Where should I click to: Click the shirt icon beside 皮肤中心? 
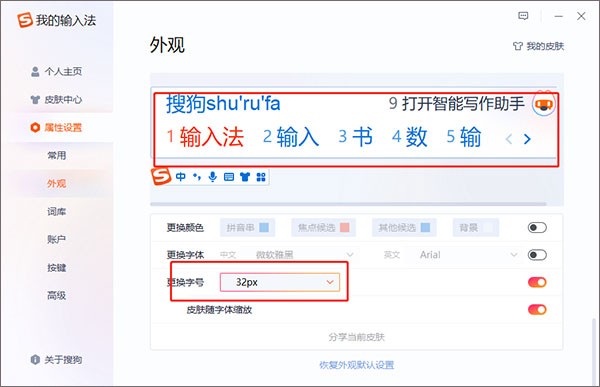(35, 100)
